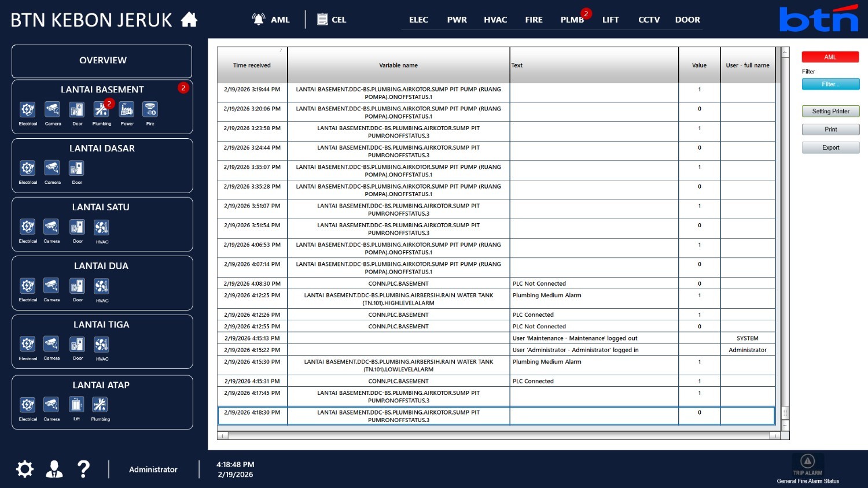Image resolution: width=868 pixels, height=488 pixels.
Task: Open CEL event list icon
Action: tap(322, 19)
